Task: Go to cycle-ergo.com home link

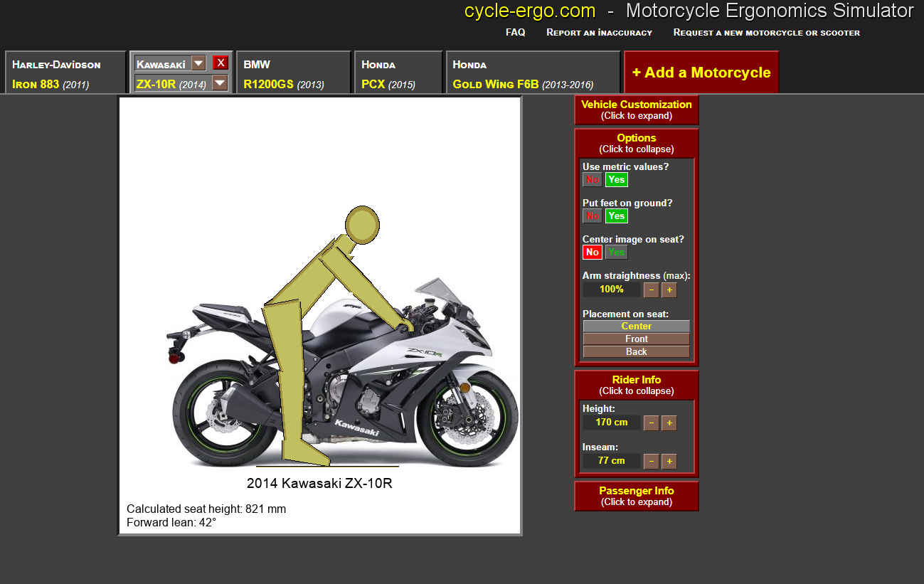Action: pos(530,11)
